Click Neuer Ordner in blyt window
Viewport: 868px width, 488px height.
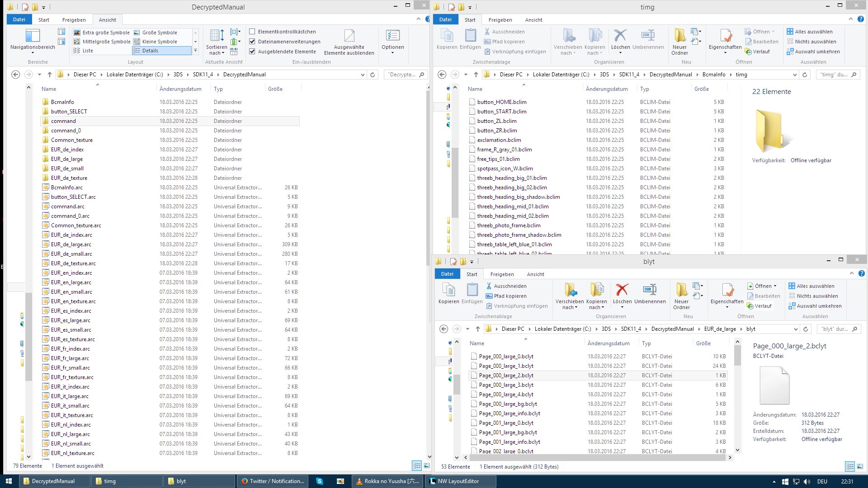click(681, 296)
